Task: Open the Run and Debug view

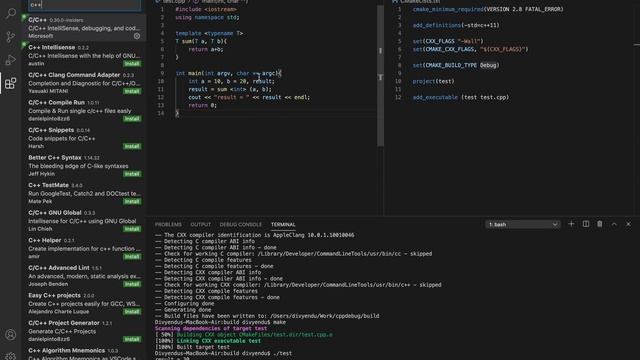Action: tap(11, 60)
